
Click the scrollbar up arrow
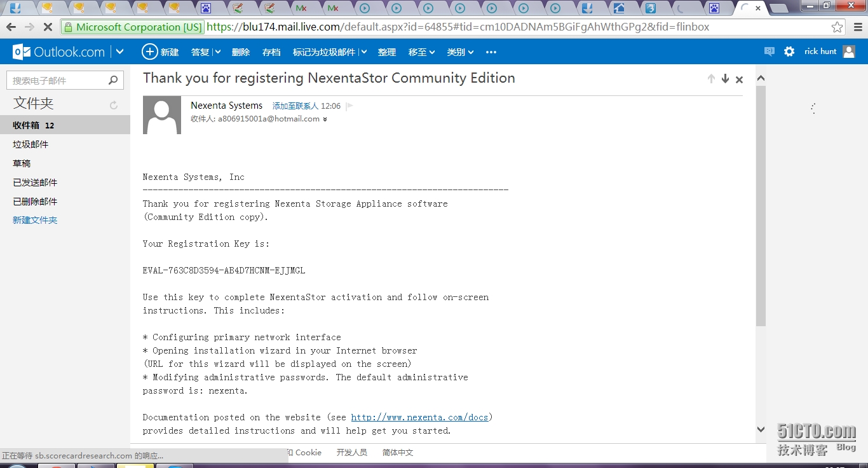761,78
